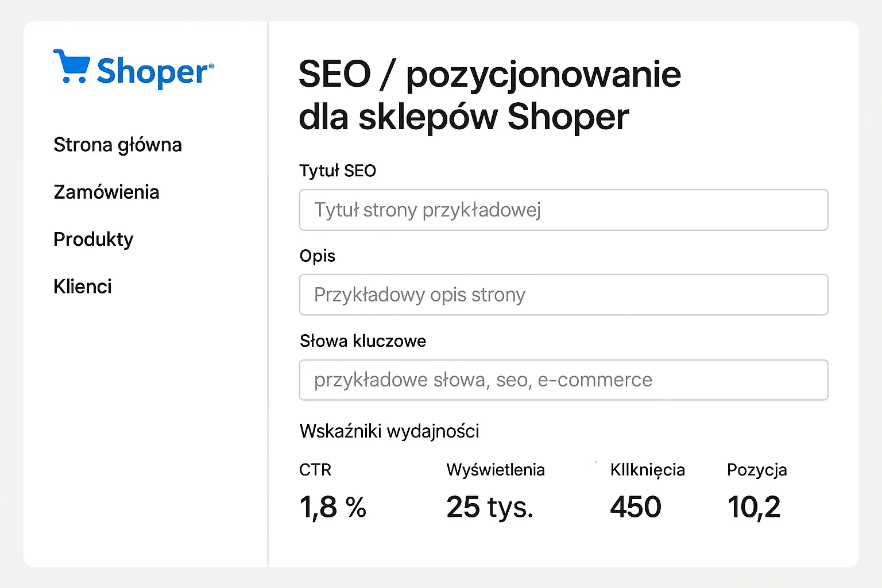Click the Tytuł SEO input field
The height and width of the screenshot is (588, 882).
pos(563,210)
